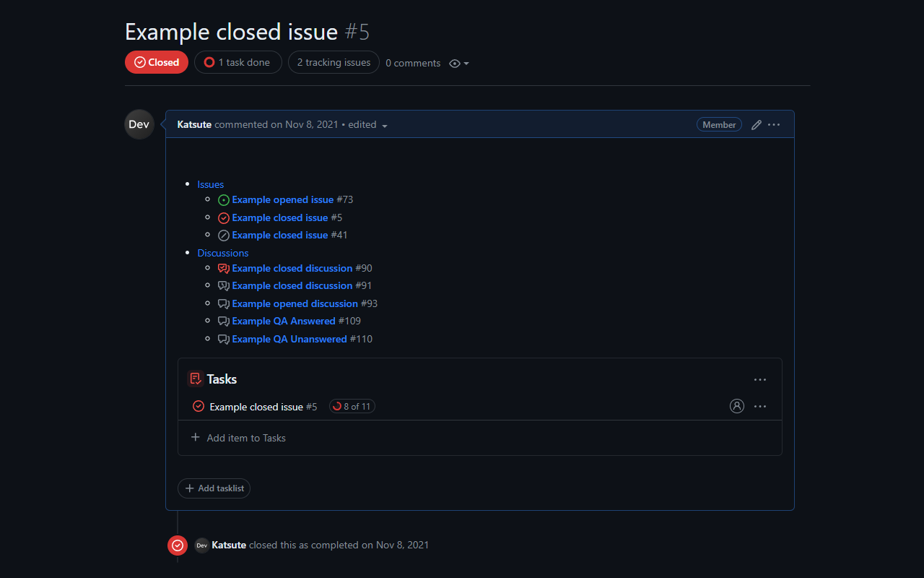
Task: Click the 8 of 11 progress pill
Action: (x=352, y=406)
